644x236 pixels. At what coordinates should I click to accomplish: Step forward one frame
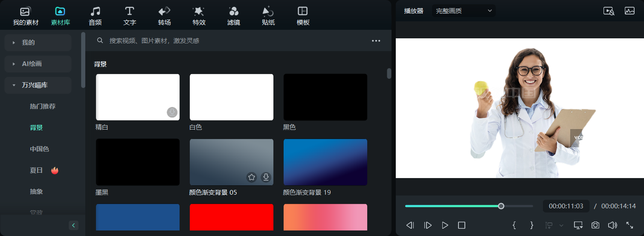[x=428, y=225]
